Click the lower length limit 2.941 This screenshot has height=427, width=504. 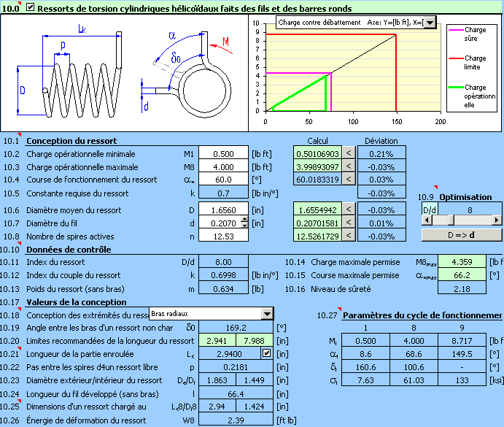[x=217, y=340]
